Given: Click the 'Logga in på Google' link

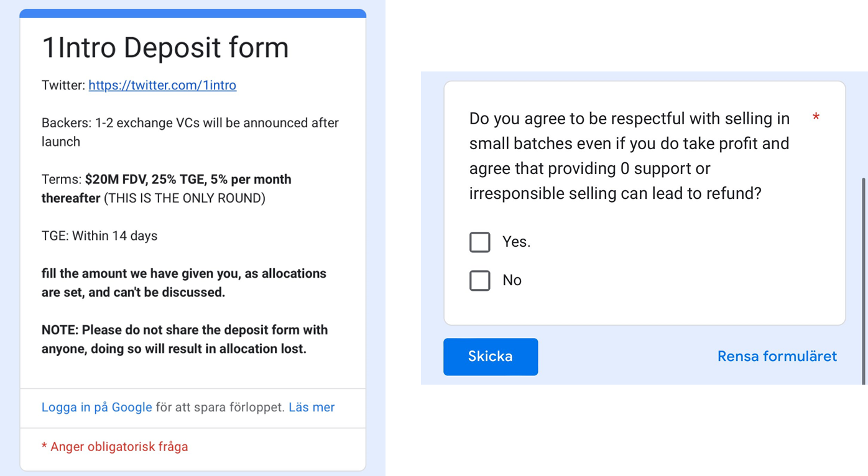Looking at the screenshot, I should click(96, 407).
